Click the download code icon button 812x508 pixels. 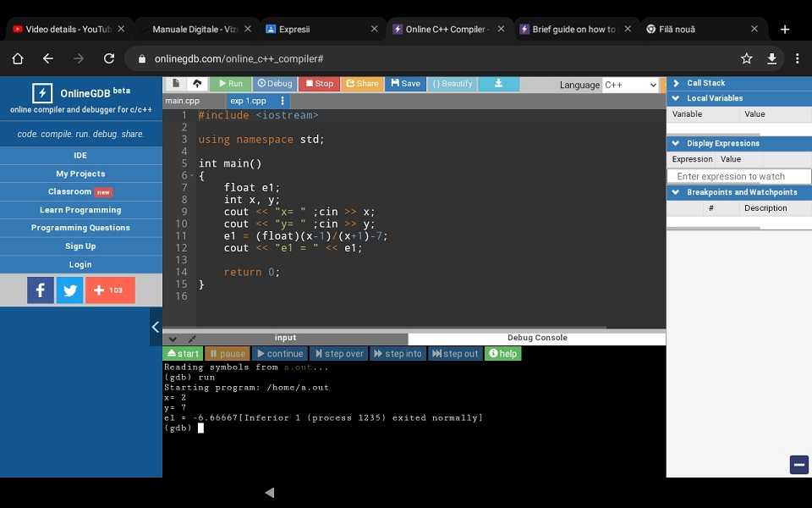[x=498, y=84]
